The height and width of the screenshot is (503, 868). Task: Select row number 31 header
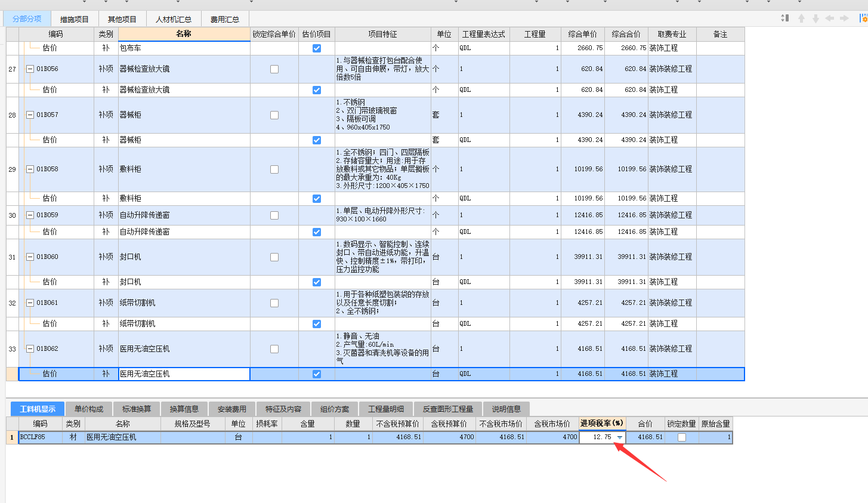tap(13, 257)
